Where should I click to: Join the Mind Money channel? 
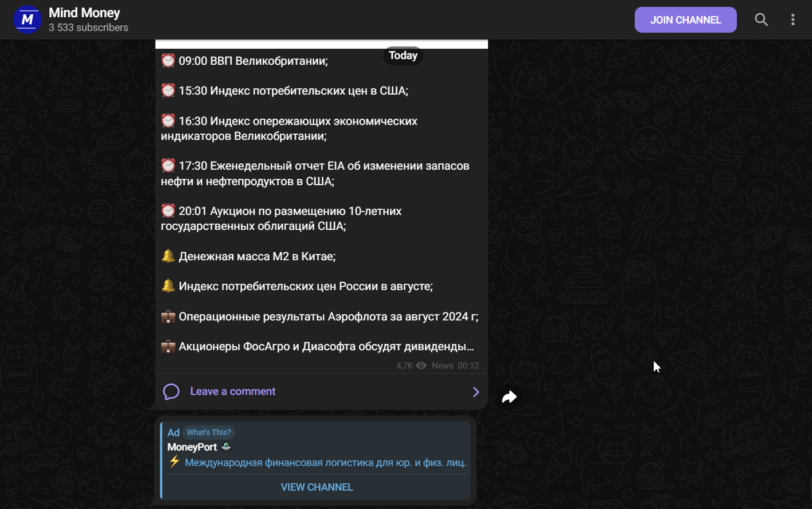tap(685, 19)
